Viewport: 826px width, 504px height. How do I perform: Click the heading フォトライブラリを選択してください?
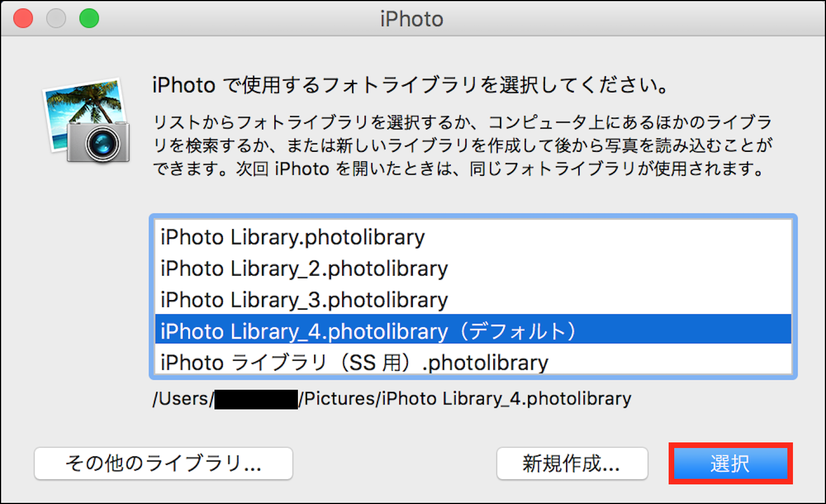coord(411,85)
